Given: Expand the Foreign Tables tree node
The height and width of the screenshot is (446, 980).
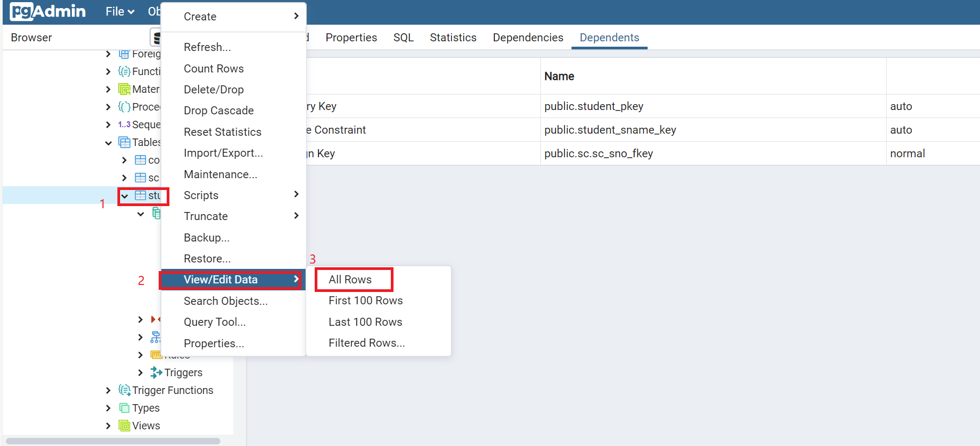Looking at the screenshot, I should point(108,54).
